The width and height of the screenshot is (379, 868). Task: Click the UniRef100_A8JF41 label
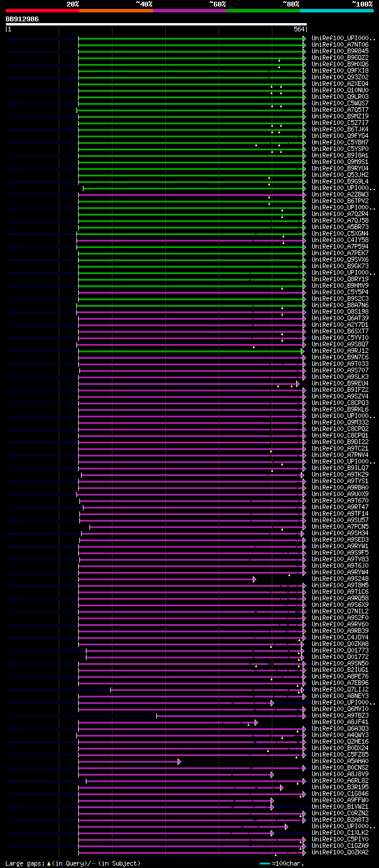(339, 722)
